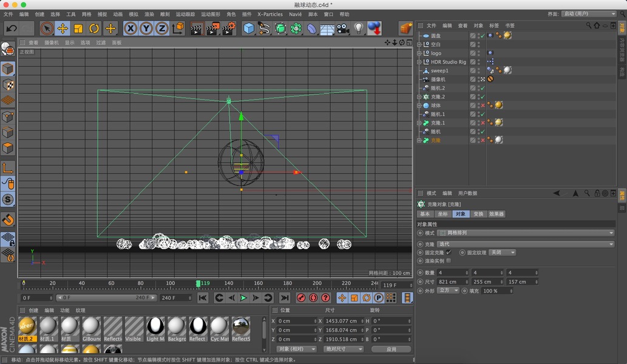The height and width of the screenshot is (364, 627).
Task: Toggle the 固定克隆 checkbox
Action: (x=449, y=252)
